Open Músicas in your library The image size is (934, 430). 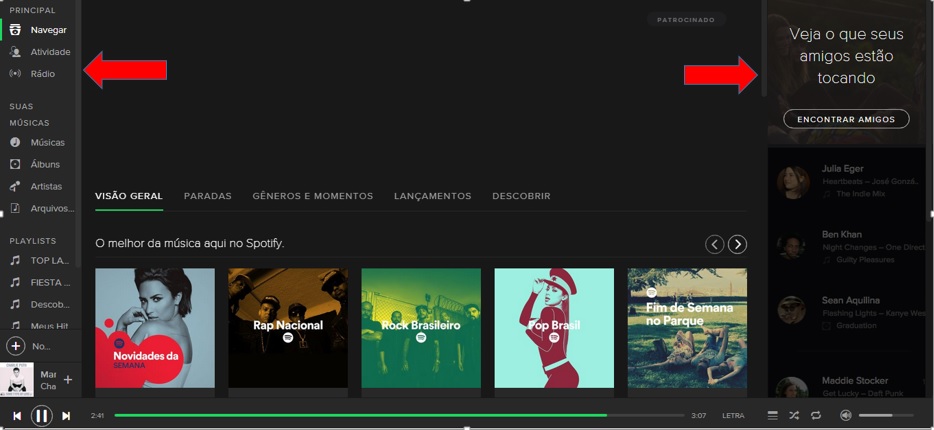[37, 142]
